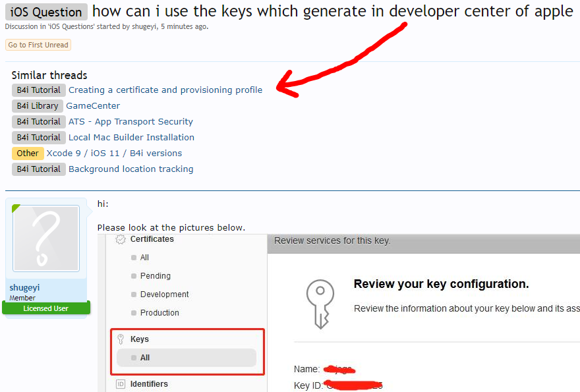Click the ID icon next to Identifiers
Viewport: 580px width, 392px height.
[120, 383]
